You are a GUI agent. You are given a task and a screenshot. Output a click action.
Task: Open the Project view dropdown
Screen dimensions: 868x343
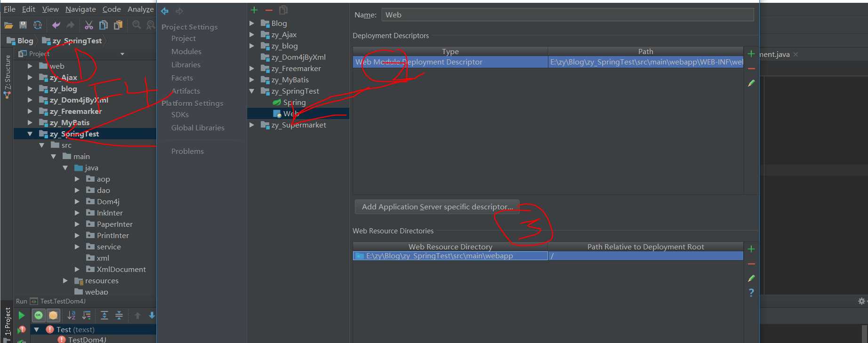coord(122,54)
